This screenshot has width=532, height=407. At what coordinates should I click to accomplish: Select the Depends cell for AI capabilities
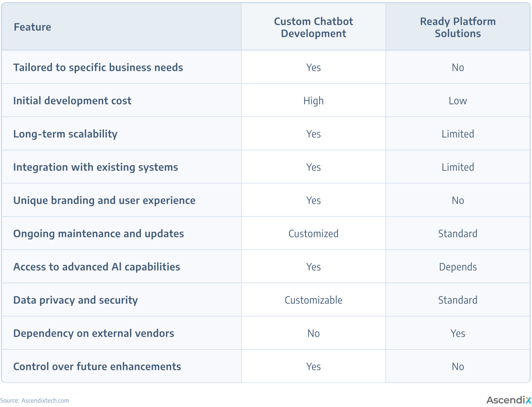tap(458, 267)
